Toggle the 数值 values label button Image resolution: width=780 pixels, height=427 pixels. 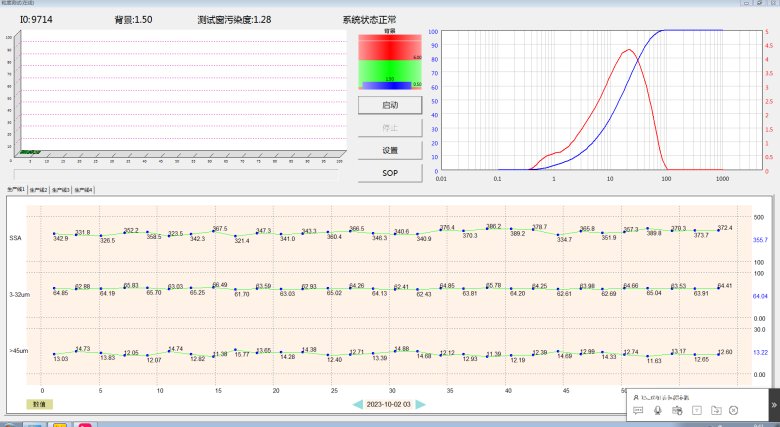(39, 404)
